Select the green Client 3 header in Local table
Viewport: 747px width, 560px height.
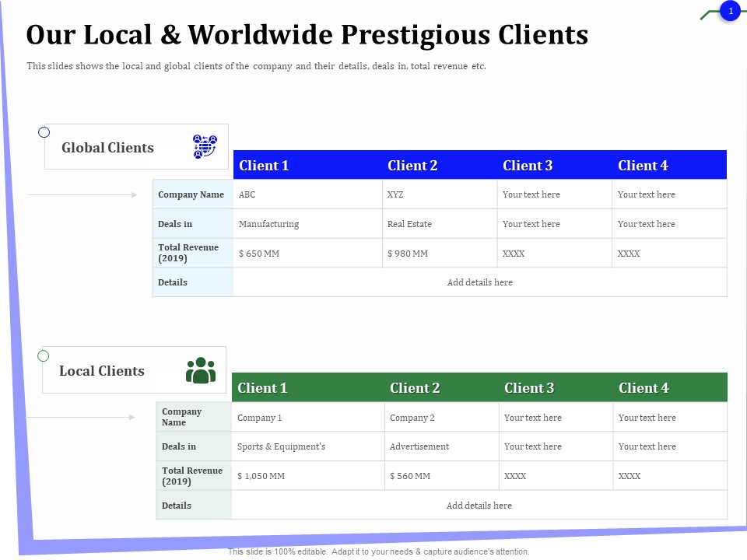tap(556, 387)
